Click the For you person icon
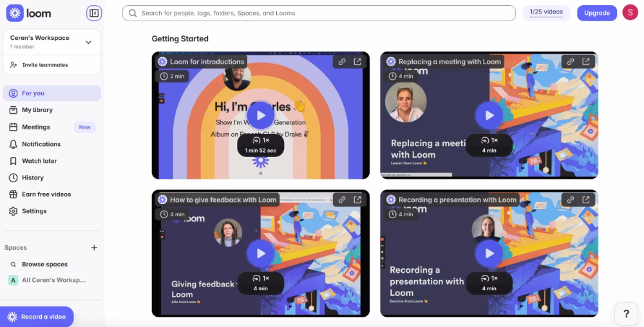This screenshot has width=644, height=327. pos(13,93)
